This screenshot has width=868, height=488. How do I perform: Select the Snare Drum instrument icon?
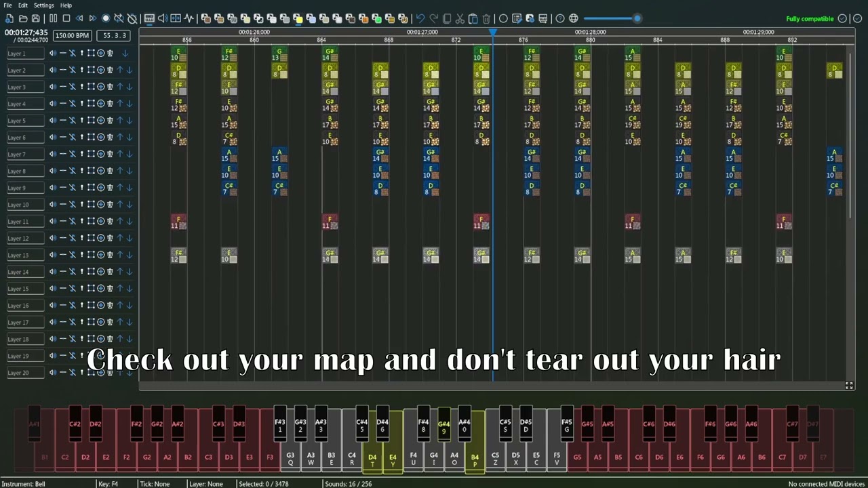[x=245, y=18]
